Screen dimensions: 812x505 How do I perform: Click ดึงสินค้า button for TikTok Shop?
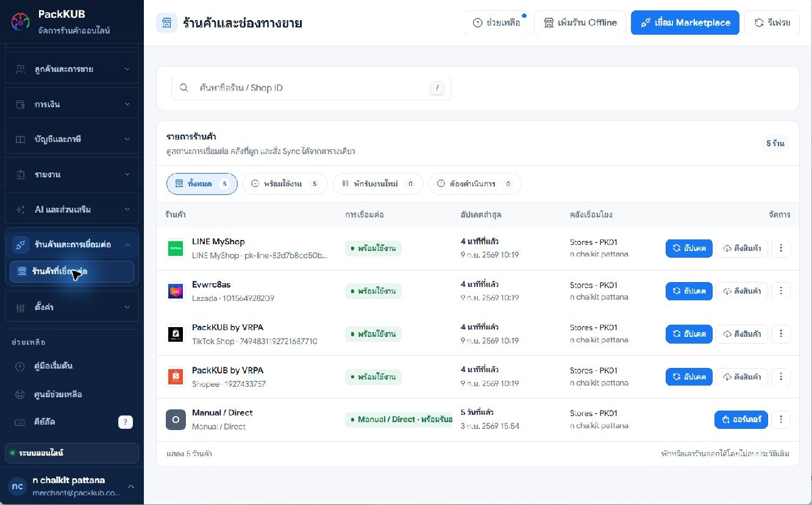click(x=742, y=334)
